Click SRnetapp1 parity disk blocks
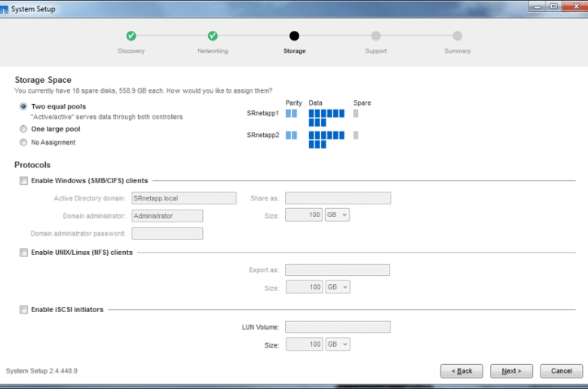588x389 pixels. point(291,113)
